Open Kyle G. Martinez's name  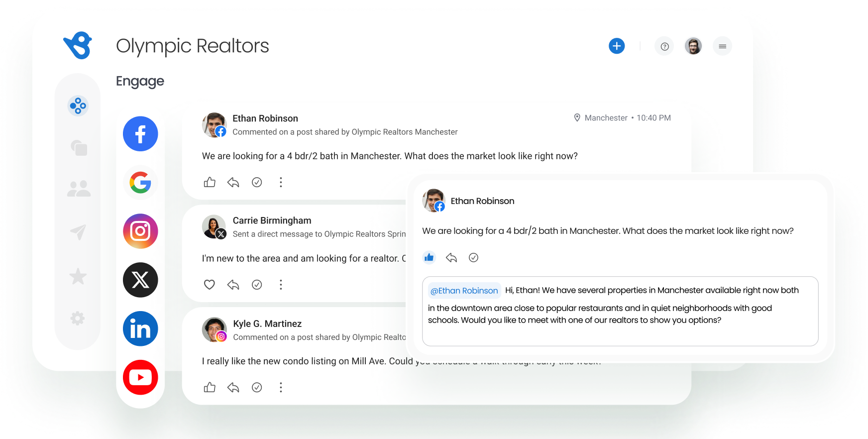pyautogui.click(x=267, y=324)
